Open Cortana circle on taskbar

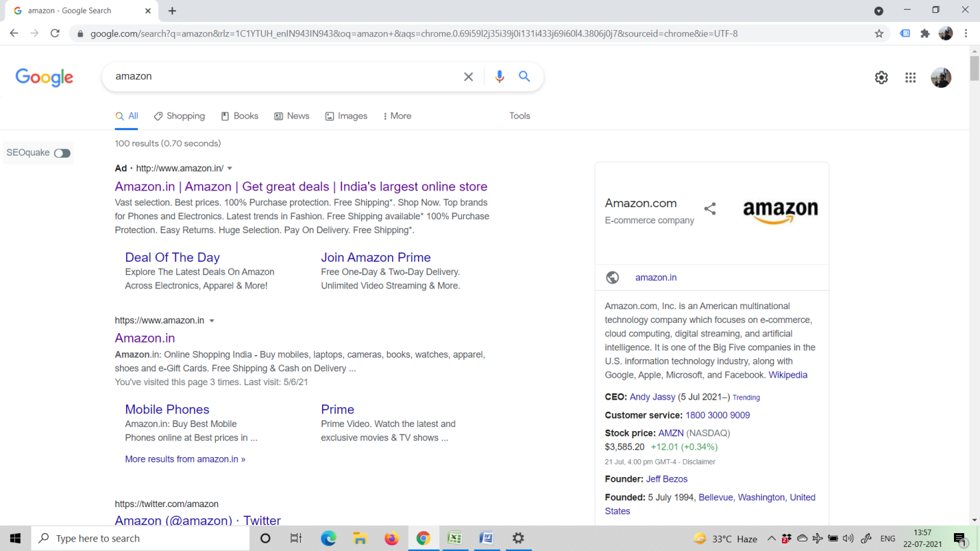pyautogui.click(x=265, y=539)
